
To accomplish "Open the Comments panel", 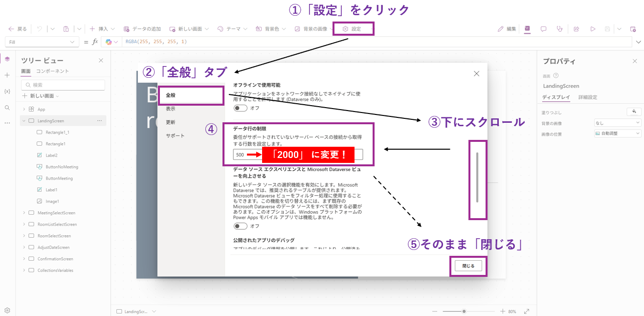I will click(x=544, y=29).
